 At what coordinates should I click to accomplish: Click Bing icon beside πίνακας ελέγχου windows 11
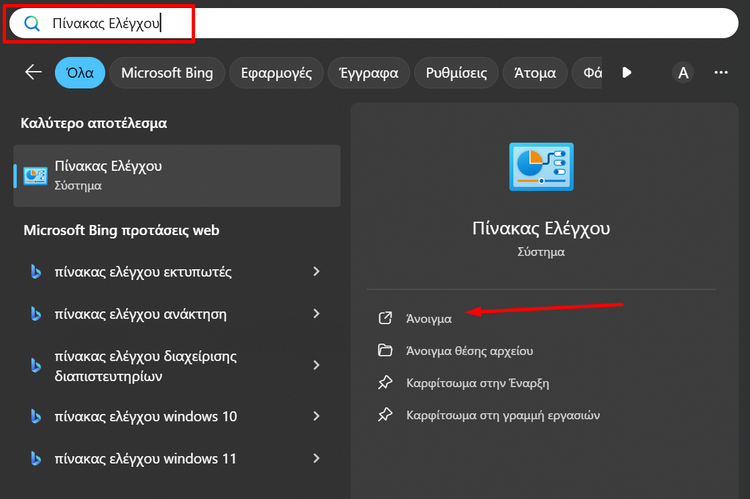(35, 458)
